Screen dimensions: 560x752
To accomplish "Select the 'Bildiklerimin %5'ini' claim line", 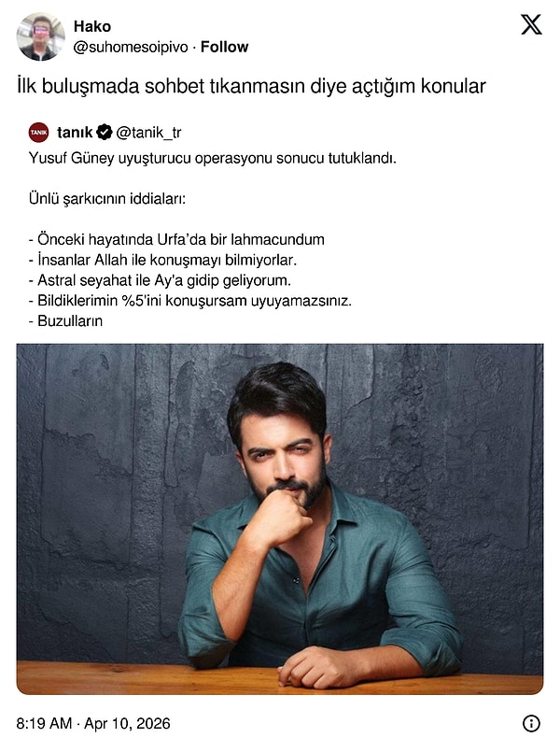I will pyautogui.click(x=190, y=301).
